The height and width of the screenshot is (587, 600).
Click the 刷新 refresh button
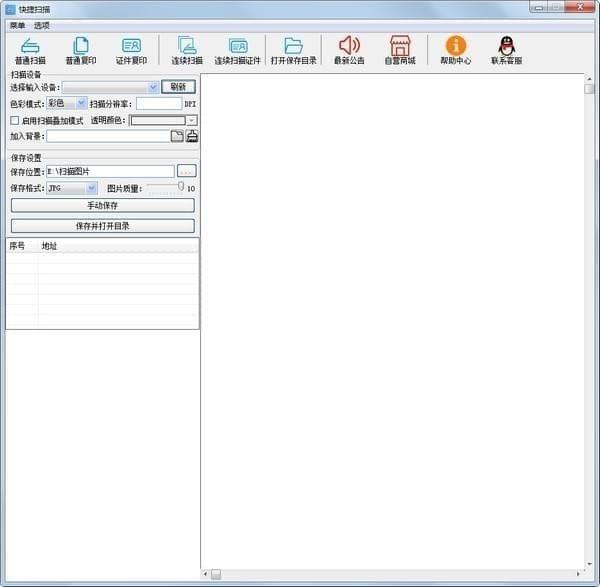click(178, 87)
